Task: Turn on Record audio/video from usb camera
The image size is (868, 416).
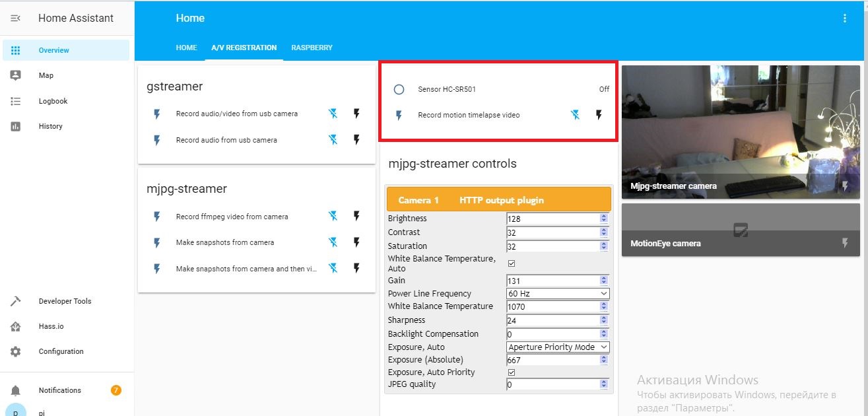Action: click(x=357, y=114)
